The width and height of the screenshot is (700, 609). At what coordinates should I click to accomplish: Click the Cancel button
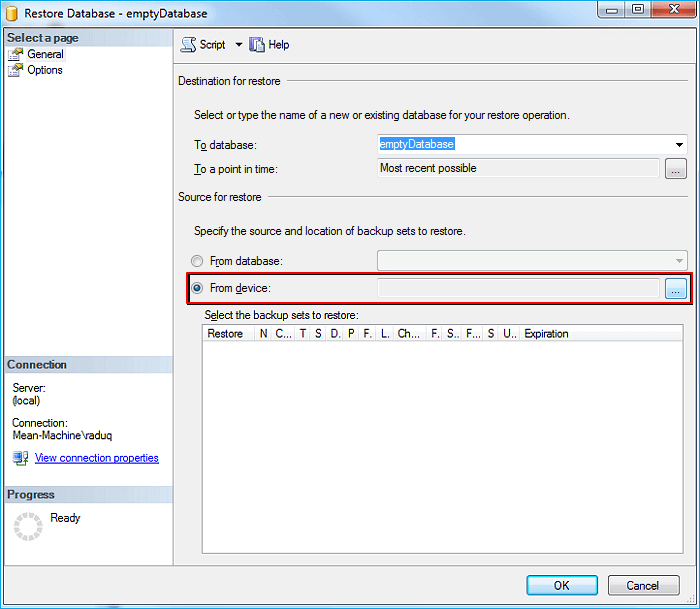point(643,585)
